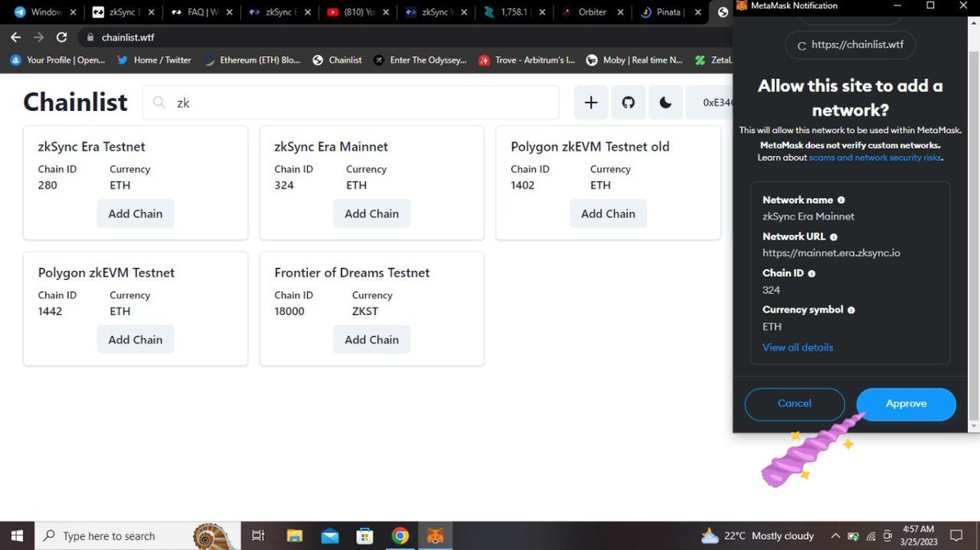The image size is (980, 550).
Task: Open the ZetaL bookmark
Action: tap(714, 60)
